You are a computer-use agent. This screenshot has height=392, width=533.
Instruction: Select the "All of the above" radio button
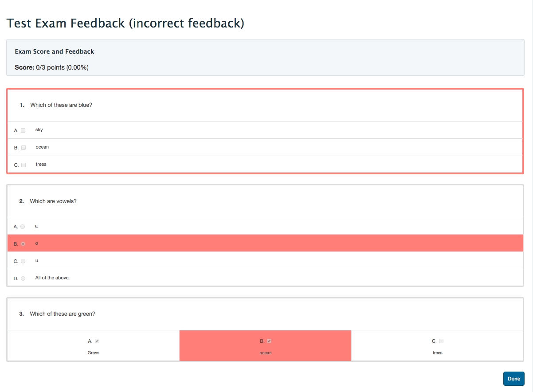pyautogui.click(x=23, y=278)
